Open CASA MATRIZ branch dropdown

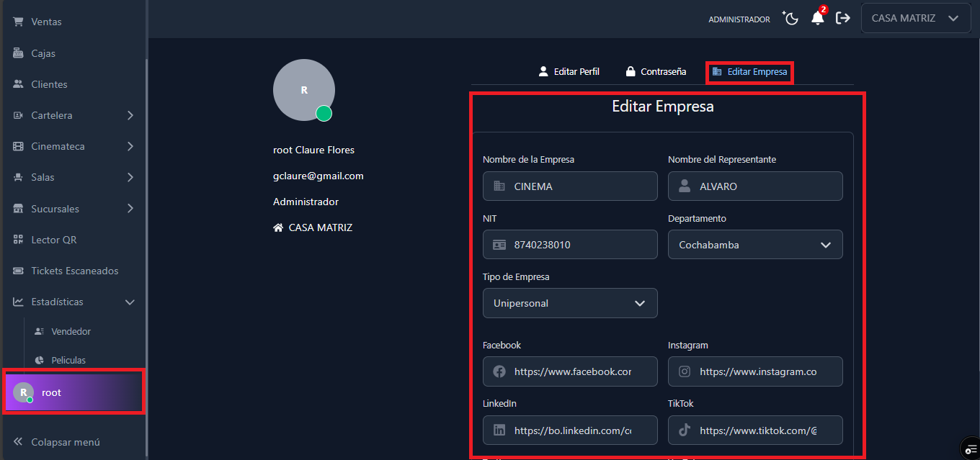point(915,19)
